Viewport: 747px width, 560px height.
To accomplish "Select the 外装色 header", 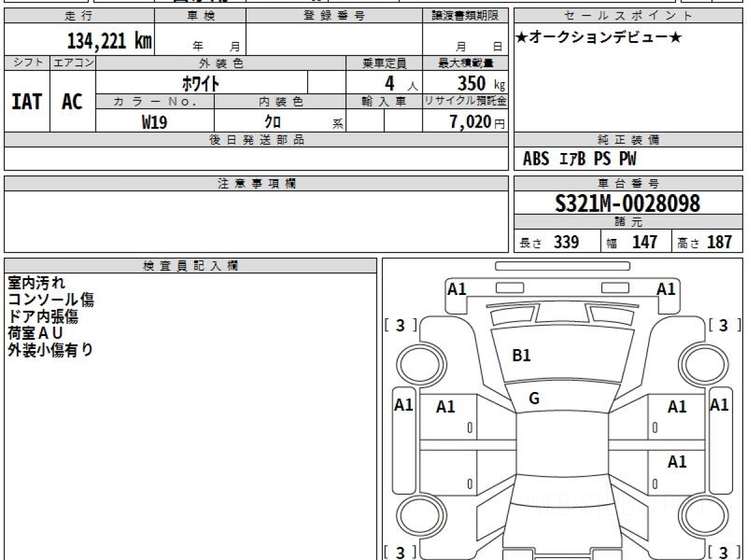I will tap(221, 63).
